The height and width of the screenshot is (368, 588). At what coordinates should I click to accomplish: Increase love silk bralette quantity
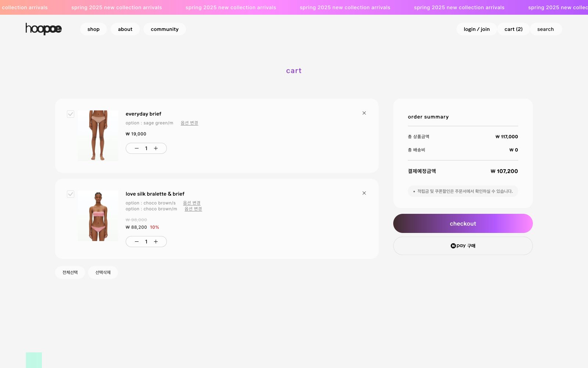point(156,242)
